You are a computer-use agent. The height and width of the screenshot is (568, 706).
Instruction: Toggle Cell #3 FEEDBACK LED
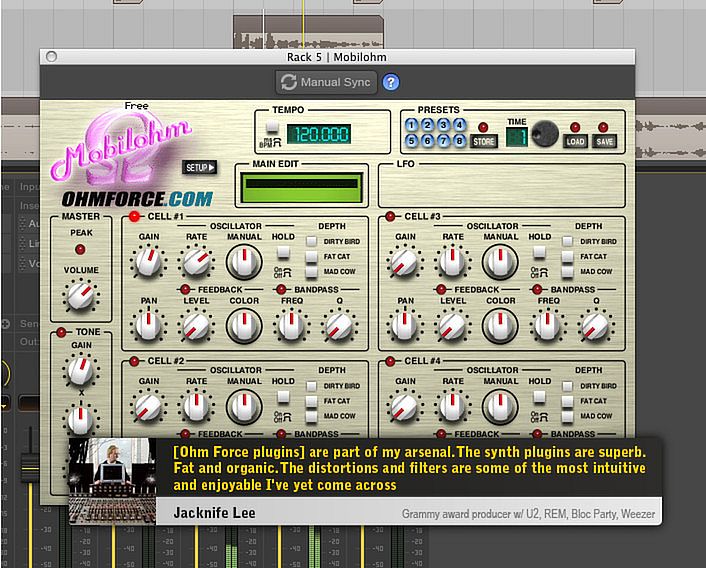tap(441, 289)
